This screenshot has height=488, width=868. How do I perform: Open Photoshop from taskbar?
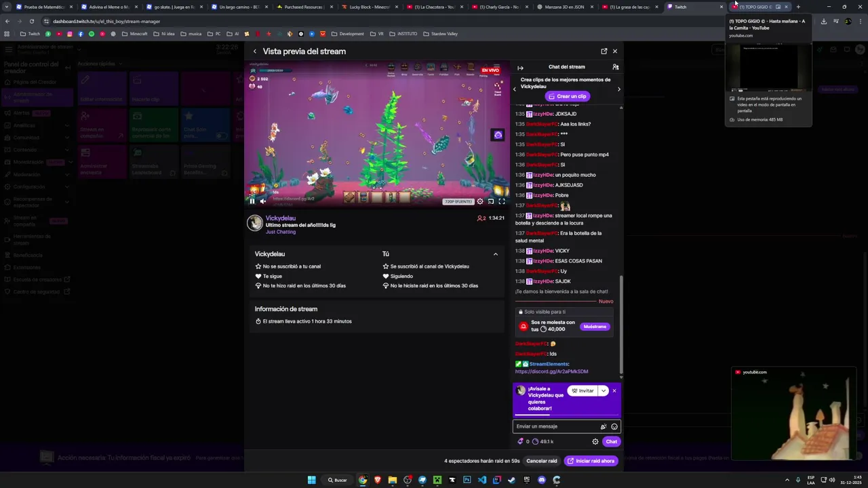[467, 480]
